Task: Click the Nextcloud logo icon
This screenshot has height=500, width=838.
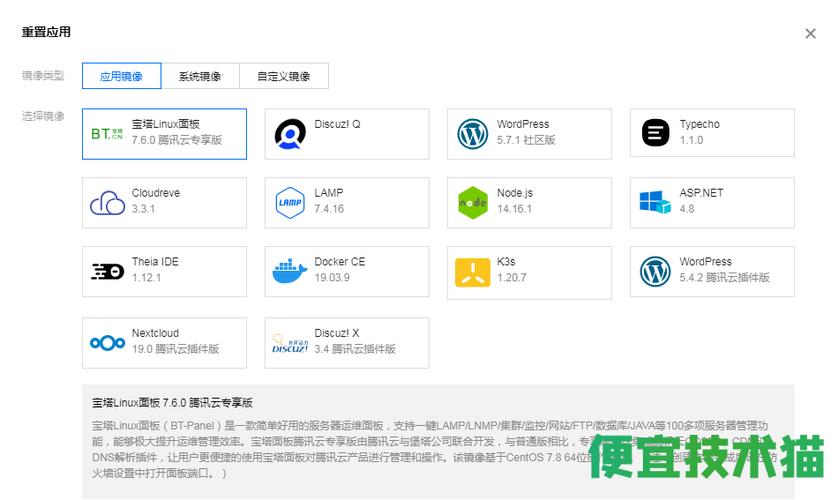Action: 107,343
